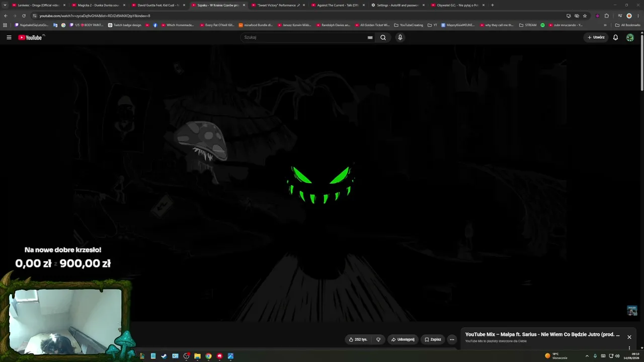Screen dimensions: 644x362
Task: Open Every Pat O'Neill Kill bookmark
Action: point(217,25)
